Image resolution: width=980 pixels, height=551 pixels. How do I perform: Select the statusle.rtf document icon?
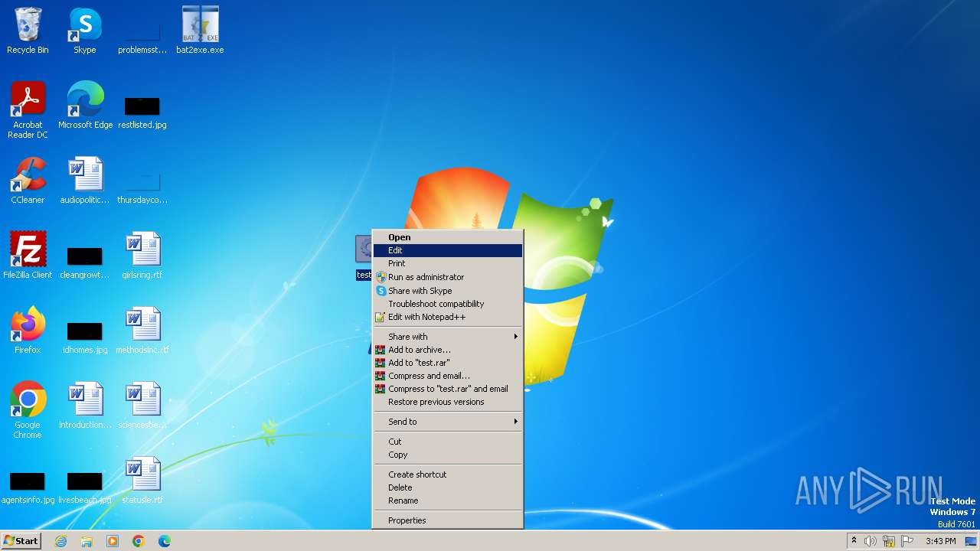point(142,481)
